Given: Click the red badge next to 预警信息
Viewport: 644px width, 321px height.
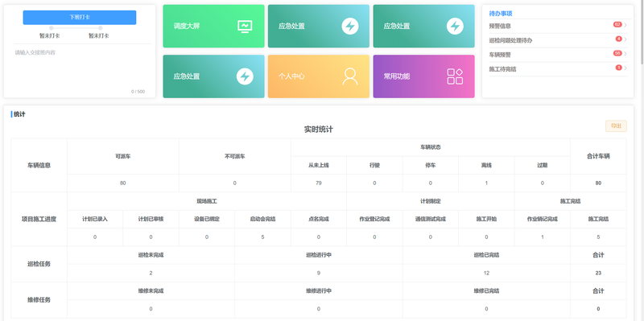Looking at the screenshot, I should [617, 25].
